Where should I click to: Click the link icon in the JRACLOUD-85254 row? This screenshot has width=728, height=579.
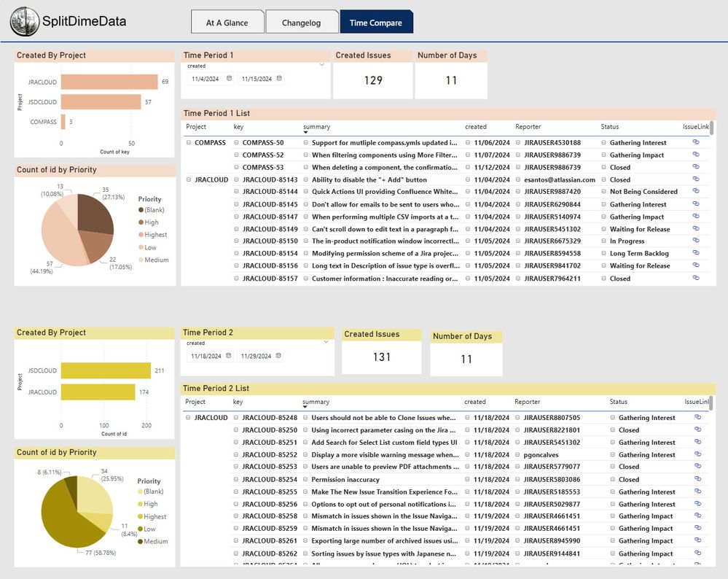click(697, 479)
